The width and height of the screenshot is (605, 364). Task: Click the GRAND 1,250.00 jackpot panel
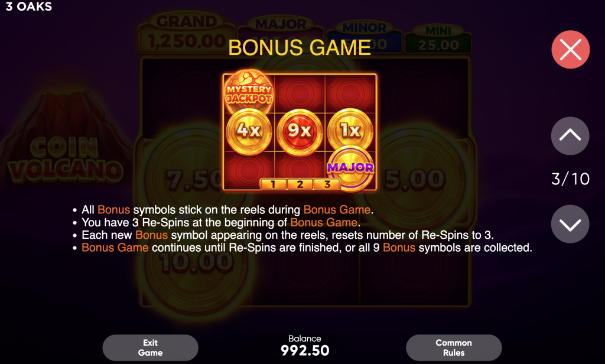coord(187,33)
